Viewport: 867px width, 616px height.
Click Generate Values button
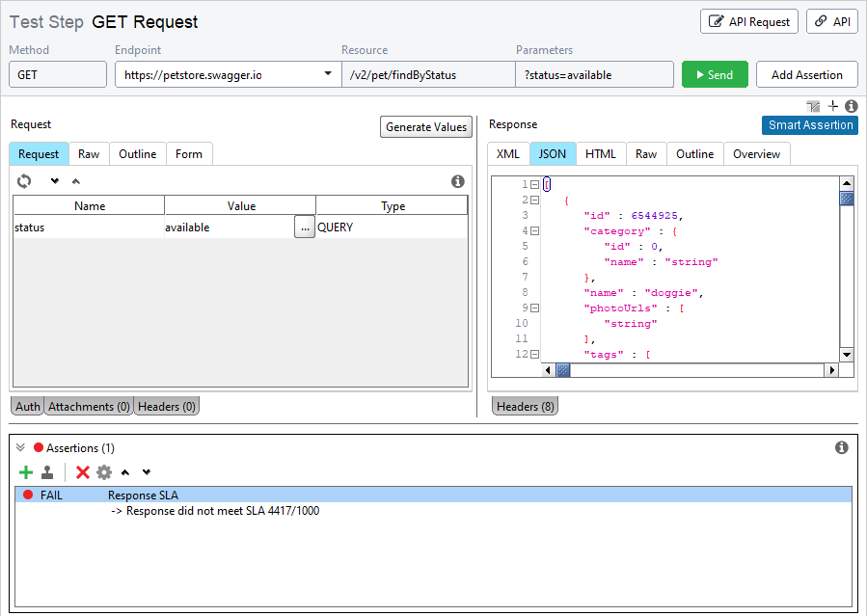point(425,127)
